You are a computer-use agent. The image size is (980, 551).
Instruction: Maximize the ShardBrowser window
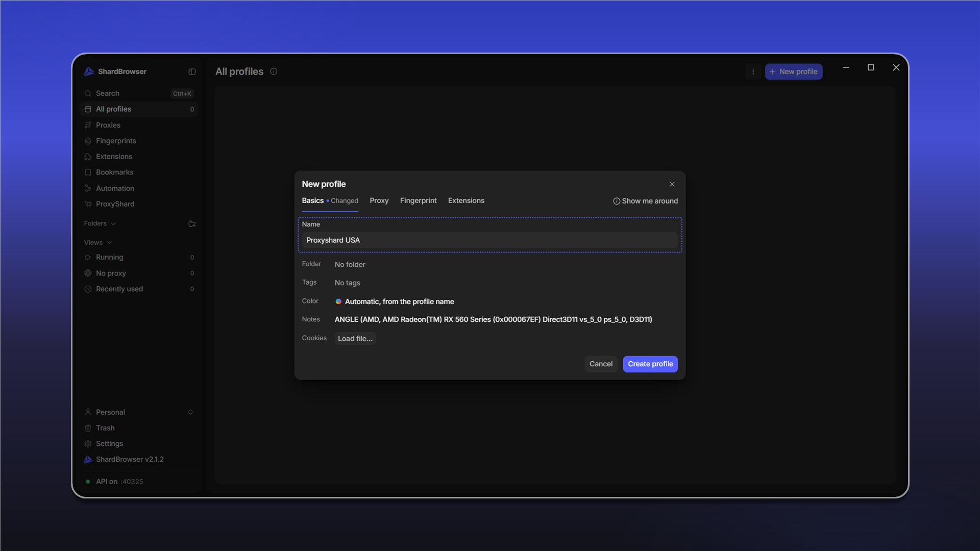pyautogui.click(x=871, y=67)
